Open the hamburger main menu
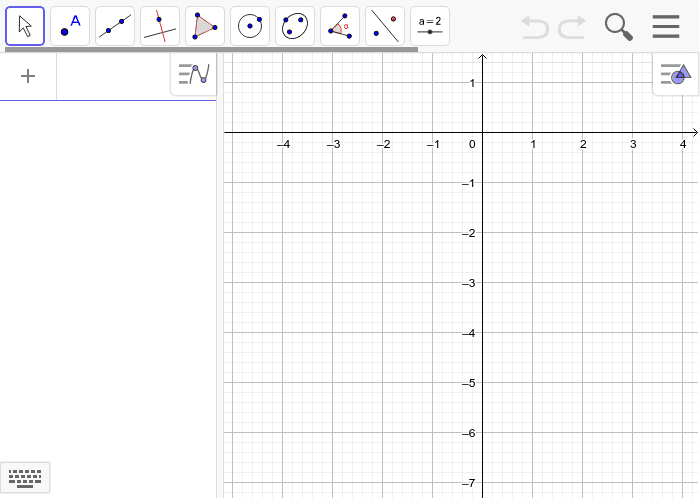Image resolution: width=700 pixels, height=500 pixels. tap(666, 26)
